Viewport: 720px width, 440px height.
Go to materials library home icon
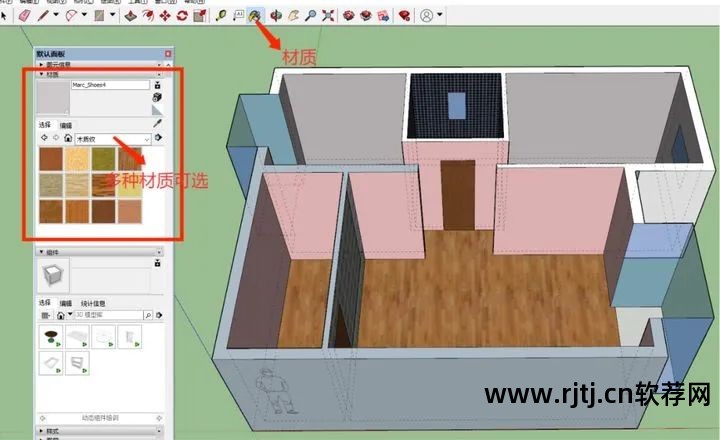click(x=68, y=138)
